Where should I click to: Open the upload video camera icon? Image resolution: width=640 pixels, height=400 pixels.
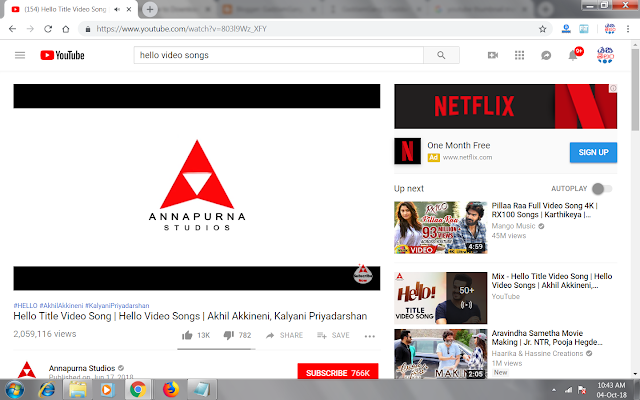[x=493, y=55]
